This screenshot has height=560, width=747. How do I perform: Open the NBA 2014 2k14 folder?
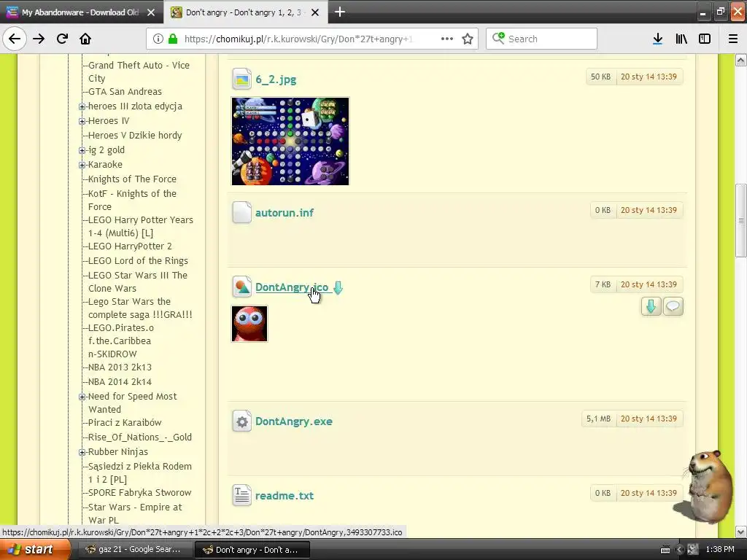pos(120,382)
